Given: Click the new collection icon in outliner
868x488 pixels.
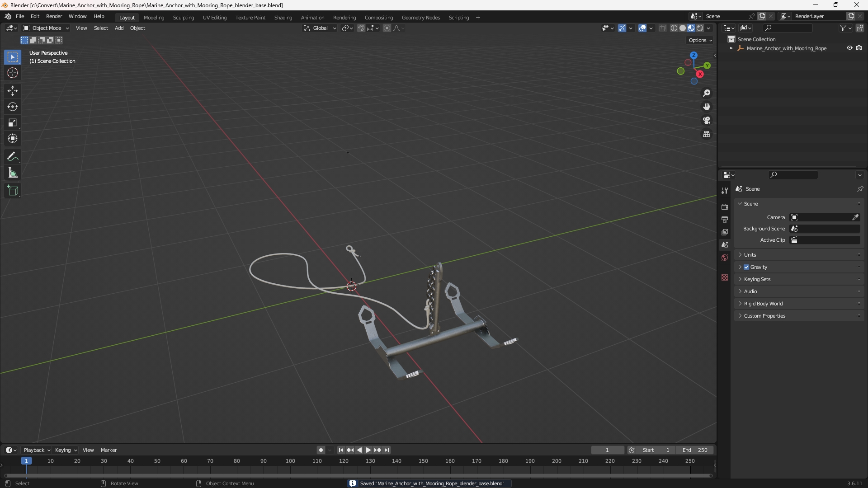Looking at the screenshot, I should (860, 28).
